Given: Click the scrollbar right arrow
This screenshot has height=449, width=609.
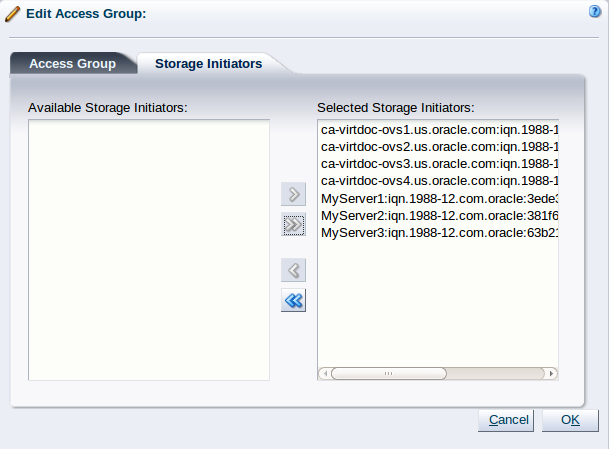Looking at the screenshot, I should point(551,374).
